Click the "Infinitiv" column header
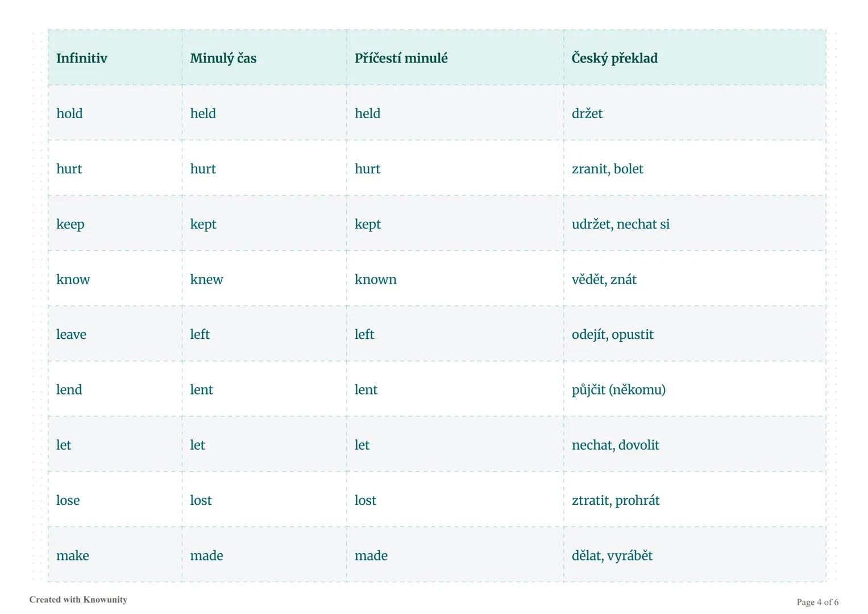 (82, 58)
